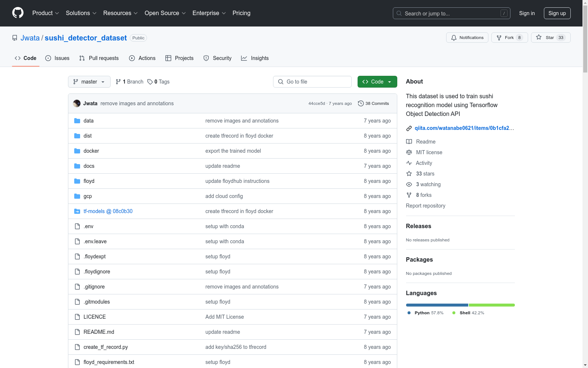This screenshot has width=588, height=368.
Task: Click Jwata's avatar in the commit bar
Action: click(77, 103)
